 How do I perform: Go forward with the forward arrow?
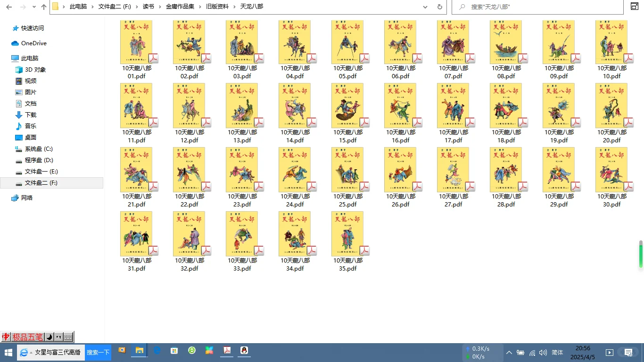(23, 7)
